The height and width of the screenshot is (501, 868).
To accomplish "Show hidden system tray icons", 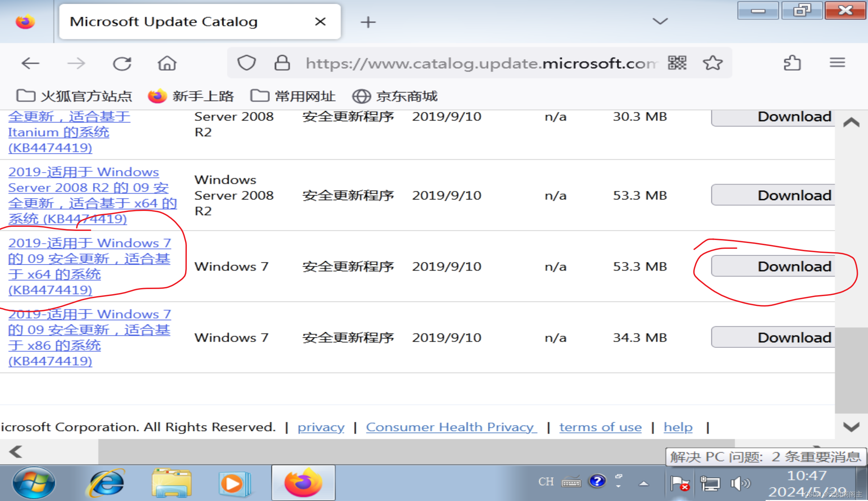I will coord(644,483).
